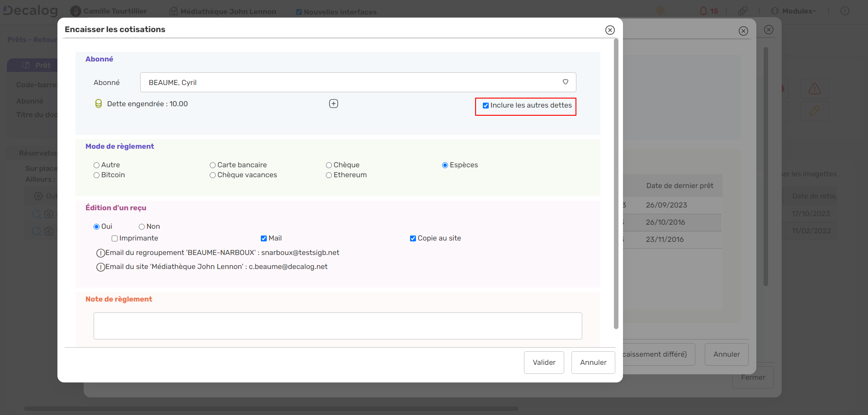Click the info icon for Email du site

pyautogui.click(x=100, y=267)
